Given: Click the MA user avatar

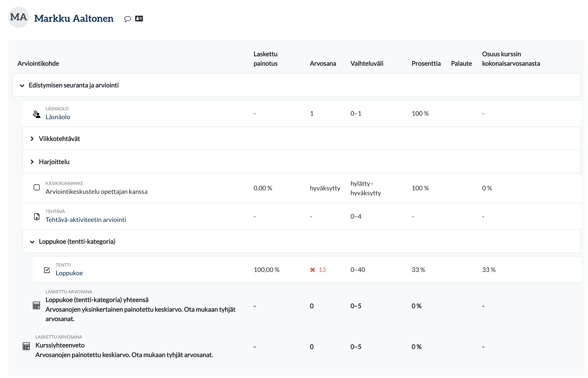Looking at the screenshot, I should [x=19, y=18].
